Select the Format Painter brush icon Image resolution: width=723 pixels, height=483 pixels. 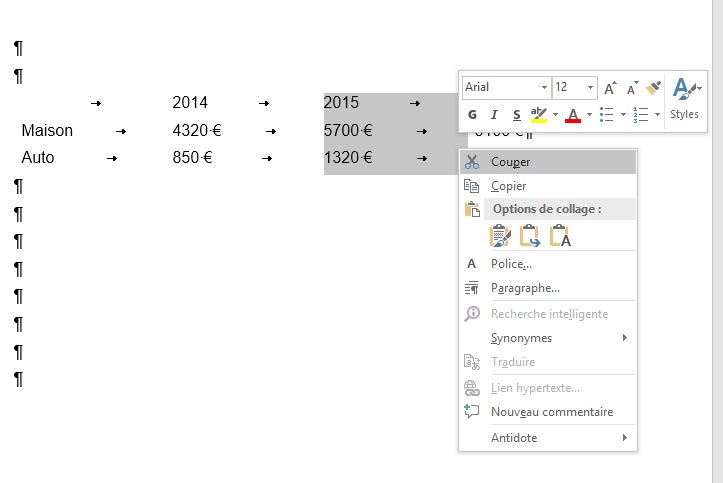pyautogui.click(x=653, y=88)
